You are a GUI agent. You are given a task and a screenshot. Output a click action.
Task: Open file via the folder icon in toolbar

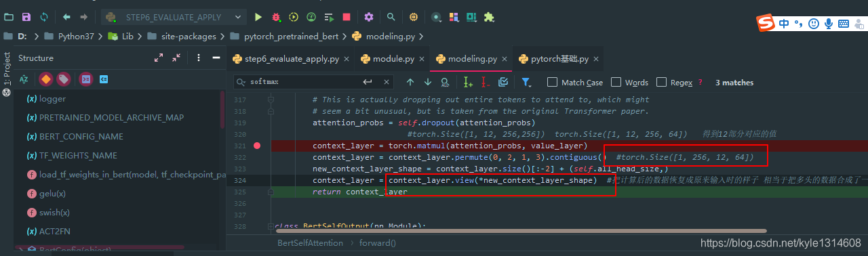click(x=8, y=16)
